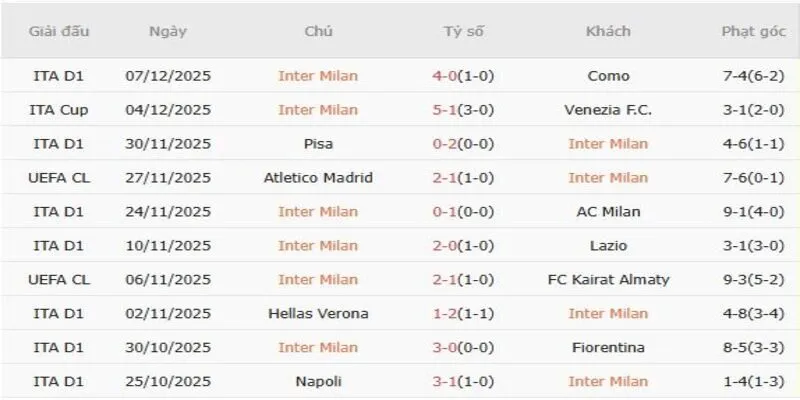The image size is (800, 400).
Task: Click the 3-1(1-0) score of Napoli match
Action: (463, 382)
